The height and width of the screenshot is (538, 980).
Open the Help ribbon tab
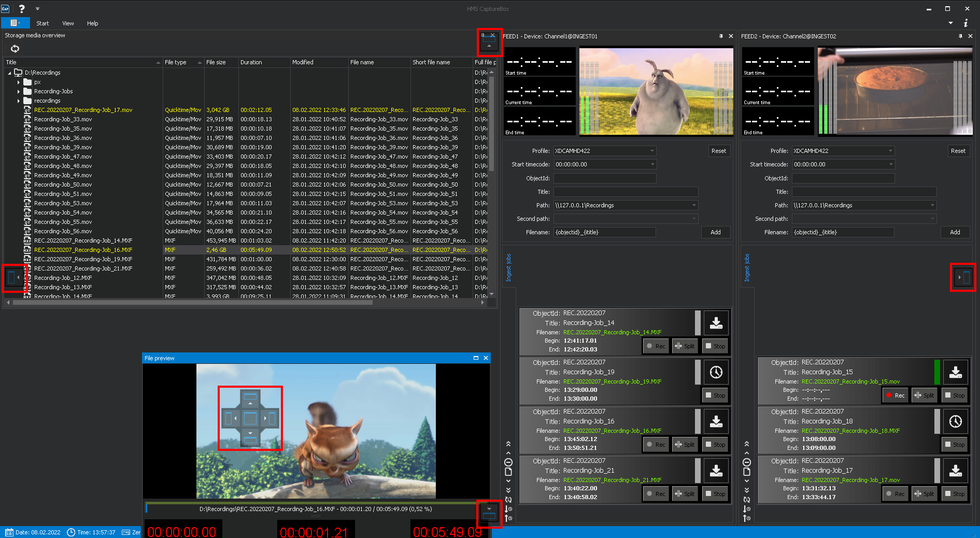point(92,23)
